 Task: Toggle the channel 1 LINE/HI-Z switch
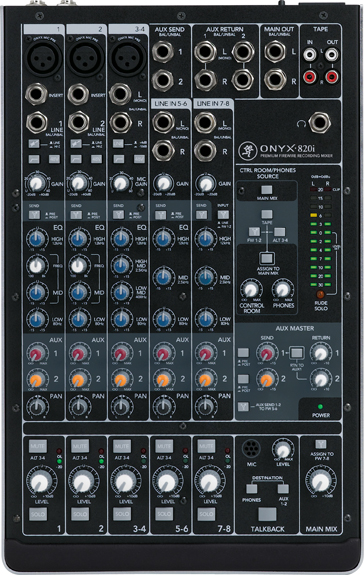[x=34, y=143]
